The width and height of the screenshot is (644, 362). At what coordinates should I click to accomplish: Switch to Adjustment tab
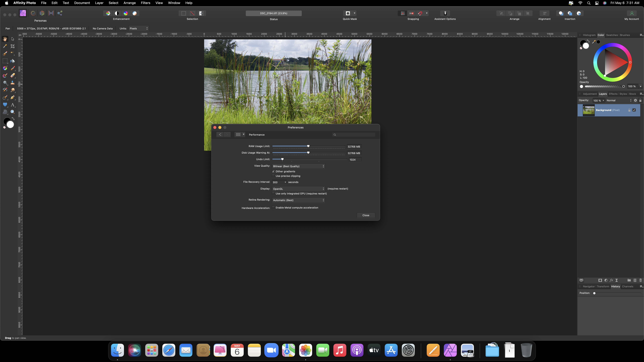[x=590, y=94]
